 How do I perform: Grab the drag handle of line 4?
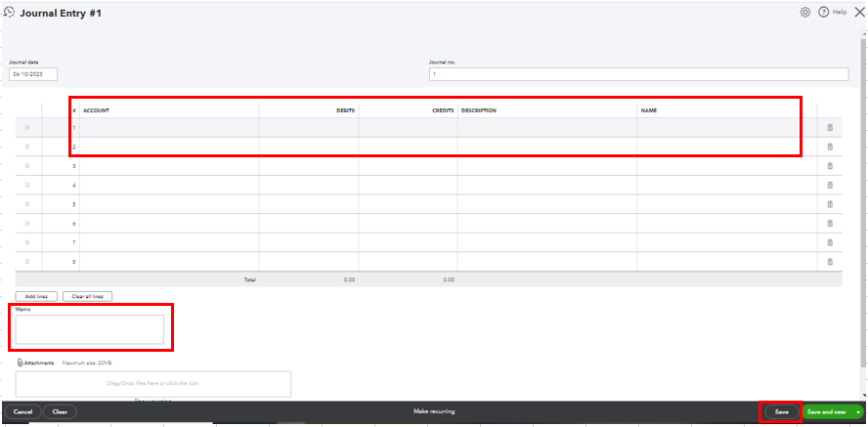(27, 185)
